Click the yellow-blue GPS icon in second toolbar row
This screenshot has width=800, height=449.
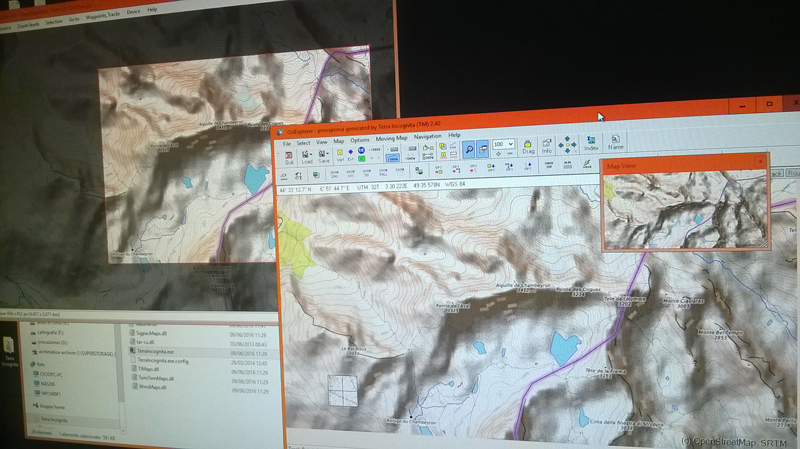click(x=491, y=167)
